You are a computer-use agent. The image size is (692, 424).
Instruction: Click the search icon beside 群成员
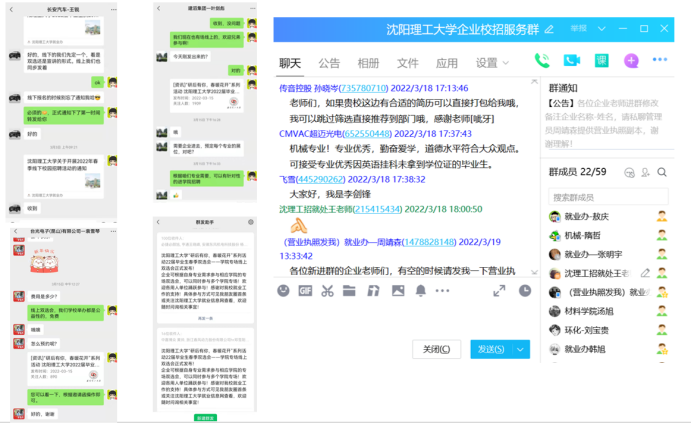point(662,173)
